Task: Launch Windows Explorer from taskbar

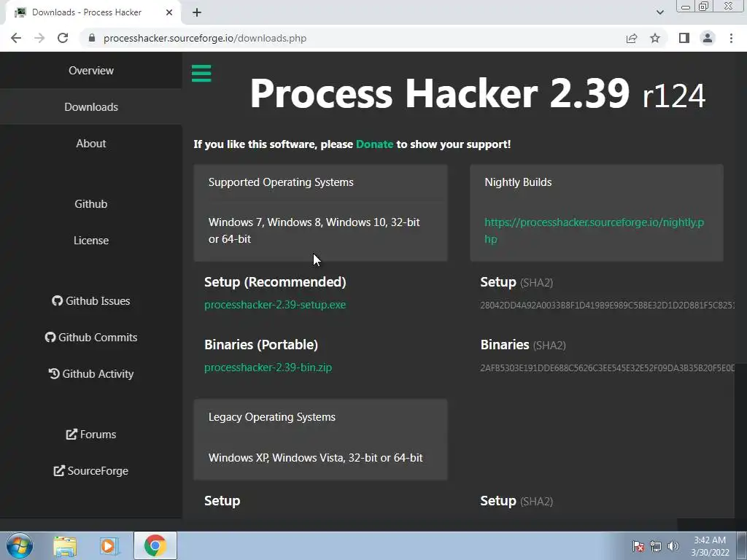Action: tap(65, 546)
